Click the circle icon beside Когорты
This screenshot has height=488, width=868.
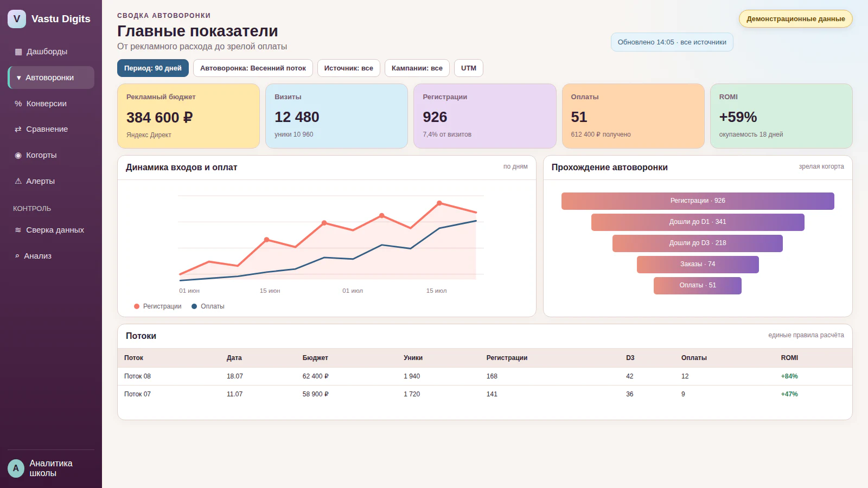pos(18,155)
